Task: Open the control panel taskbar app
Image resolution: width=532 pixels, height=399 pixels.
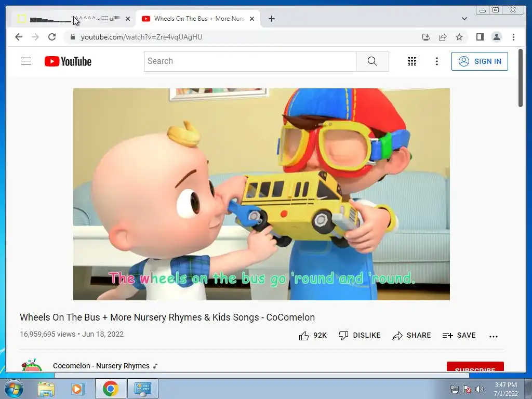Action: tap(142, 389)
